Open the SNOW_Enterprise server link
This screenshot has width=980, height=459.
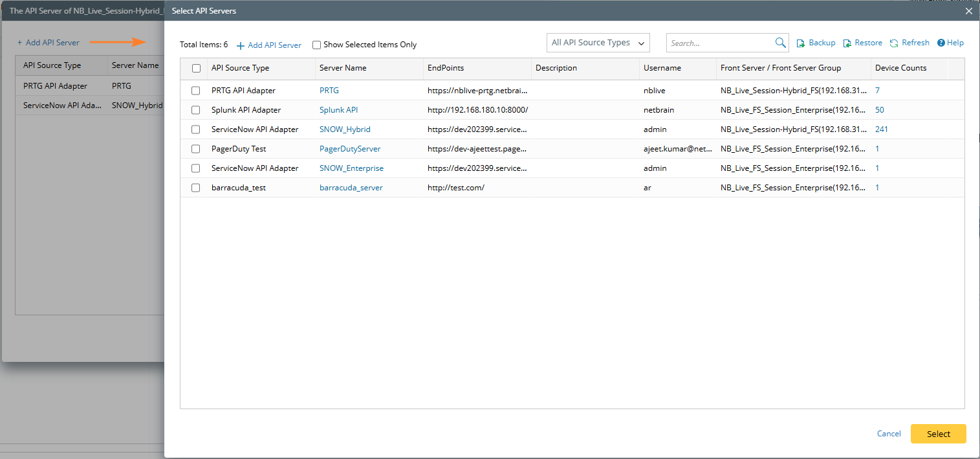pos(351,168)
